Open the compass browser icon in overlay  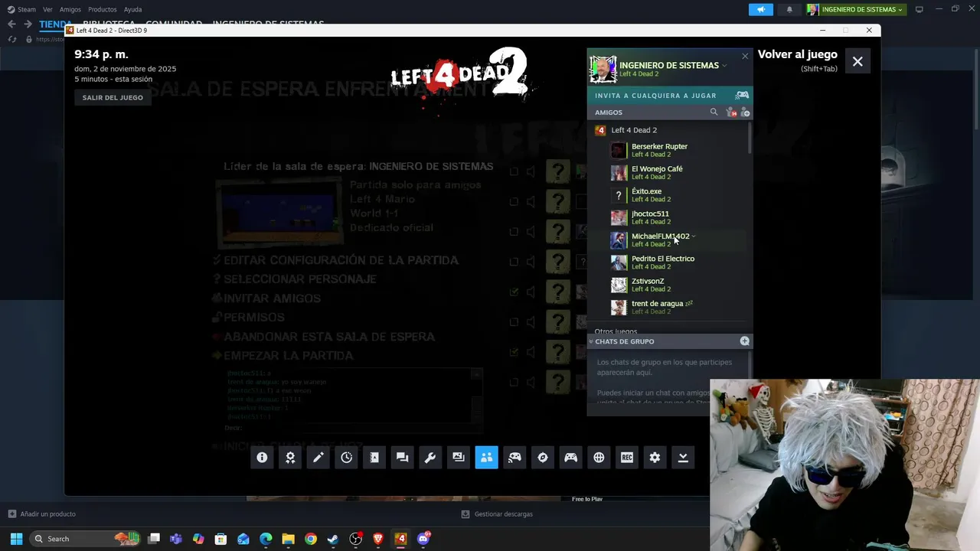tap(543, 458)
